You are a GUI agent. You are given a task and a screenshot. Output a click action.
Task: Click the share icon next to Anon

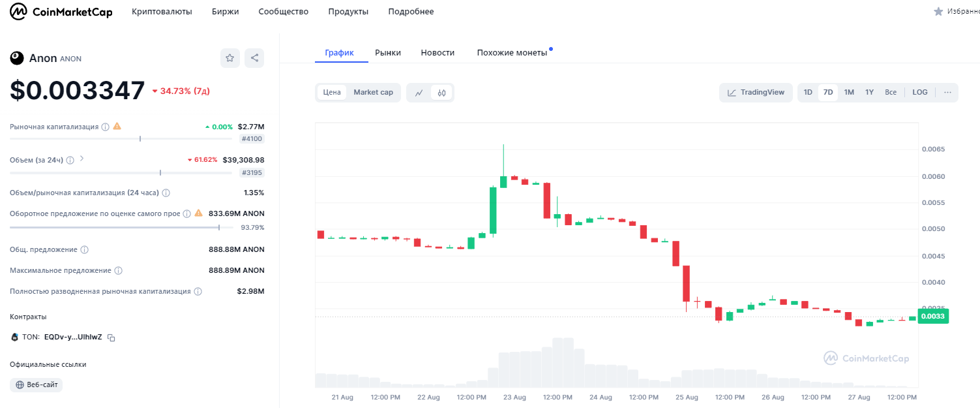254,58
